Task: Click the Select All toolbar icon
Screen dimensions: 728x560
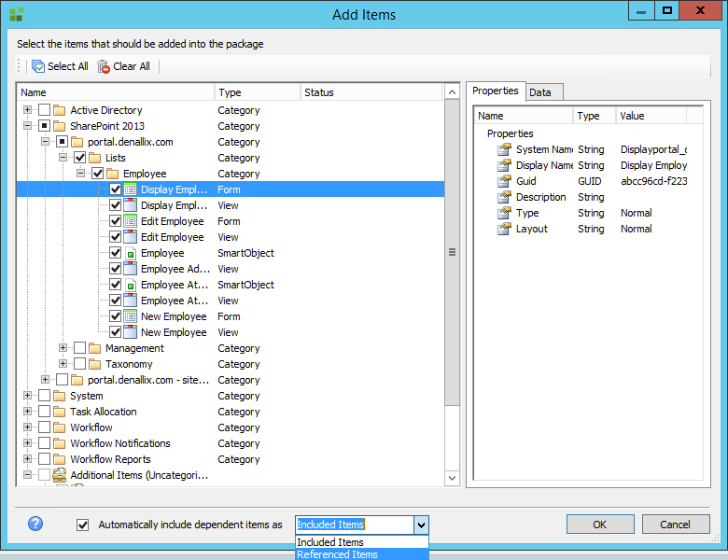Action: (x=38, y=66)
